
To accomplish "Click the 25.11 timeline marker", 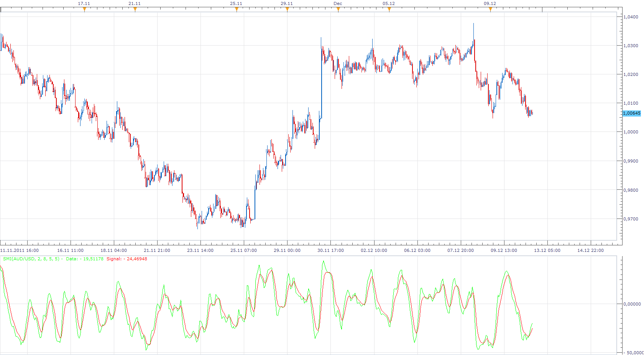I will 237,10.
